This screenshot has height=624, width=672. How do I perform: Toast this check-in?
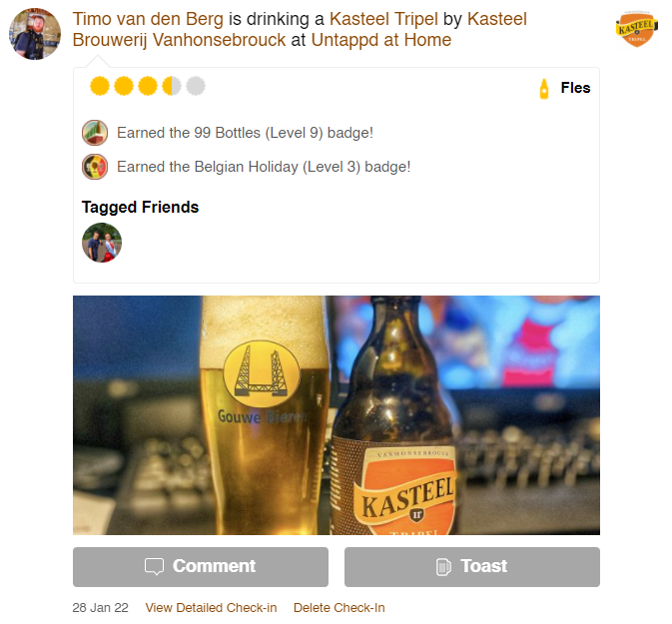(x=472, y=566)
